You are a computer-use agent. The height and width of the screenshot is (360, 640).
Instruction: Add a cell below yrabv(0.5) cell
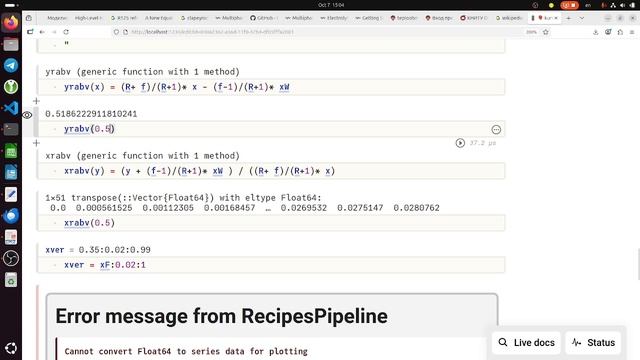point(36,142)
